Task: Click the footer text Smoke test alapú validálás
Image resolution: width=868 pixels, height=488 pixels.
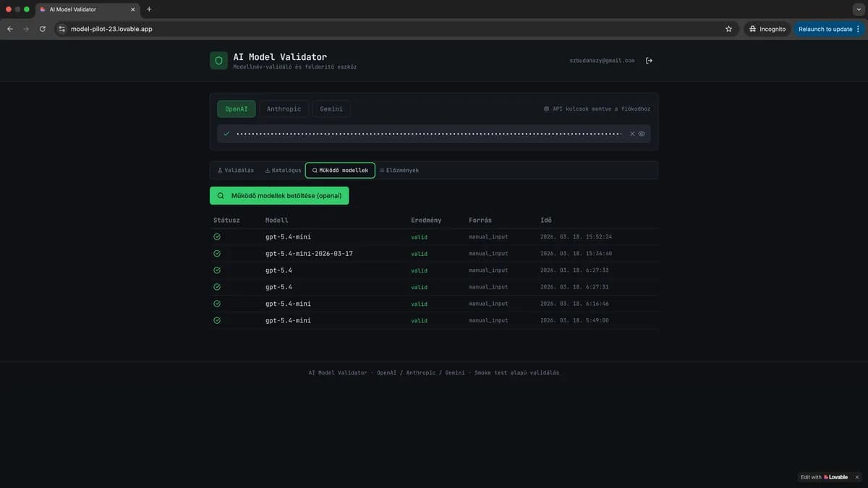Action: pyautogui.click(x=516, y=373)
